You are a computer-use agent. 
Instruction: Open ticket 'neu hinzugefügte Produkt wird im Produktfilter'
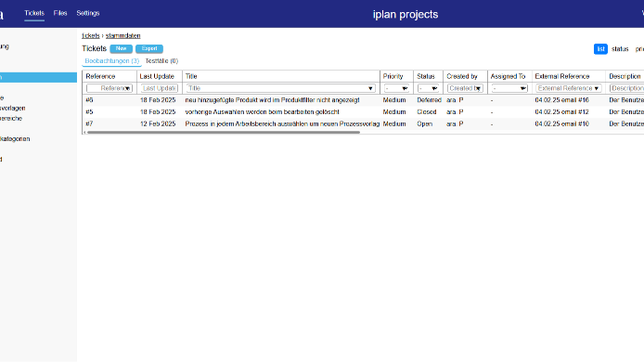coord(272,100)
